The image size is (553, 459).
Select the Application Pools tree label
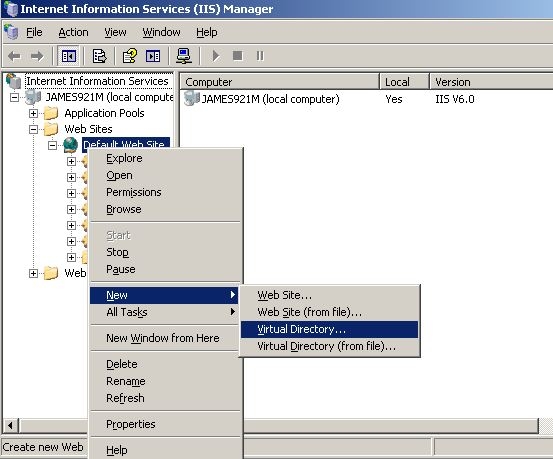104,113
